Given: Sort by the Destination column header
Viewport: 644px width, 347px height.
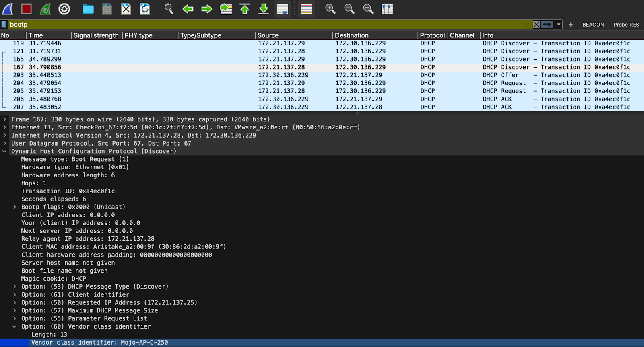Looking at the screenshot, I should click(375, 35).
